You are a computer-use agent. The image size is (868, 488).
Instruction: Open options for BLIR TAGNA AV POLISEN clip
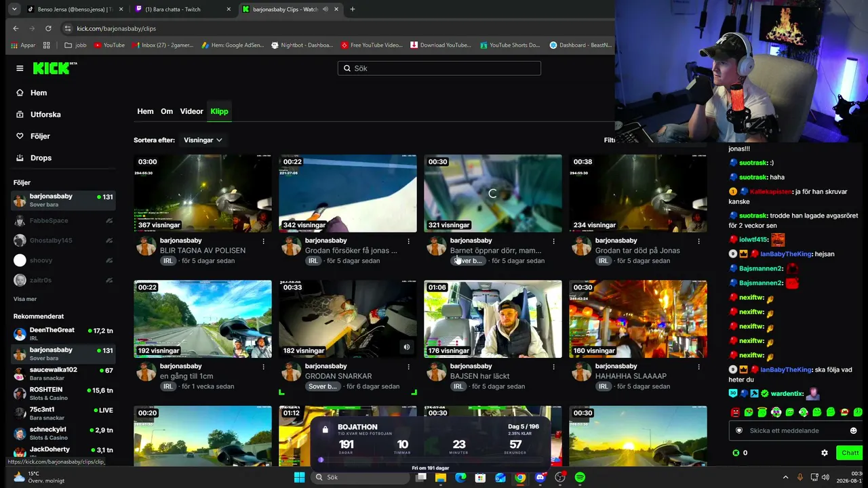[x=264, y=241]
